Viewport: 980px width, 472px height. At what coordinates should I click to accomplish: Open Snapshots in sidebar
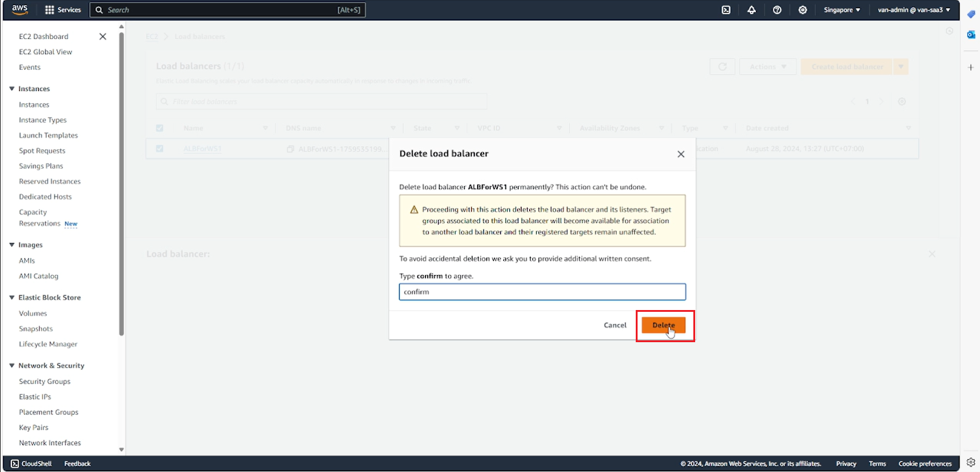(x=36, y=329)
